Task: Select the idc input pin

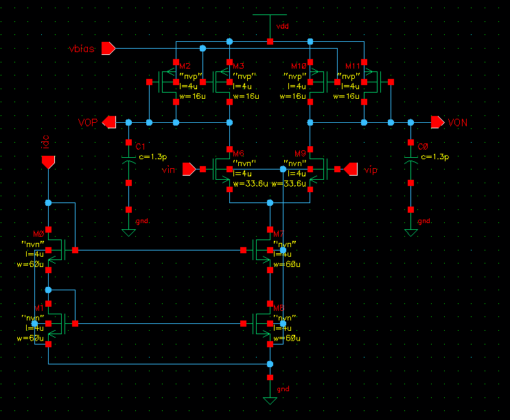Action: point(48,162)
